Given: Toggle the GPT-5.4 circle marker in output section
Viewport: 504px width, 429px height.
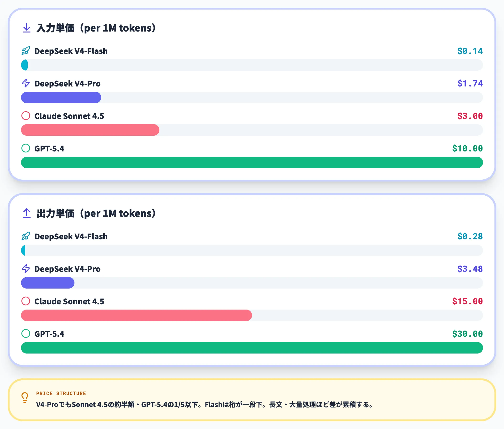Looking at the screenshot, I should coord(26,334).
